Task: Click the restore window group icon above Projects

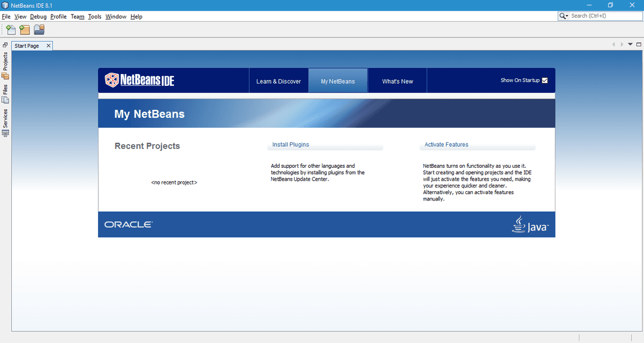Action: tap(5, 45)
